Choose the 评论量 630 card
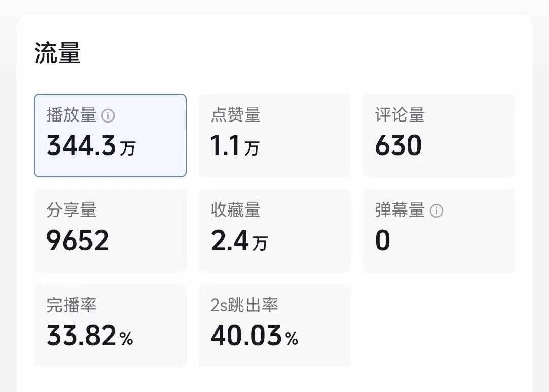 pyautogui.click(x=439, y=135)
